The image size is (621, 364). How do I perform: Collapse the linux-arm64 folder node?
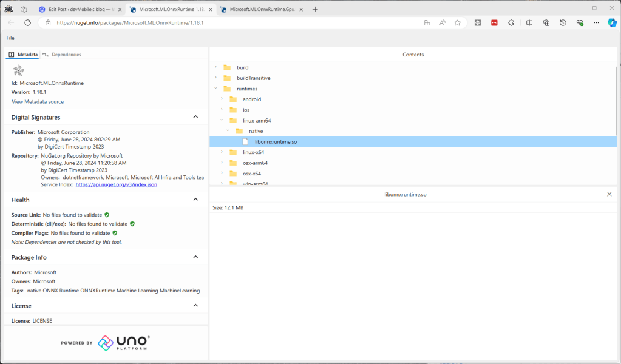tap(222, 120)
